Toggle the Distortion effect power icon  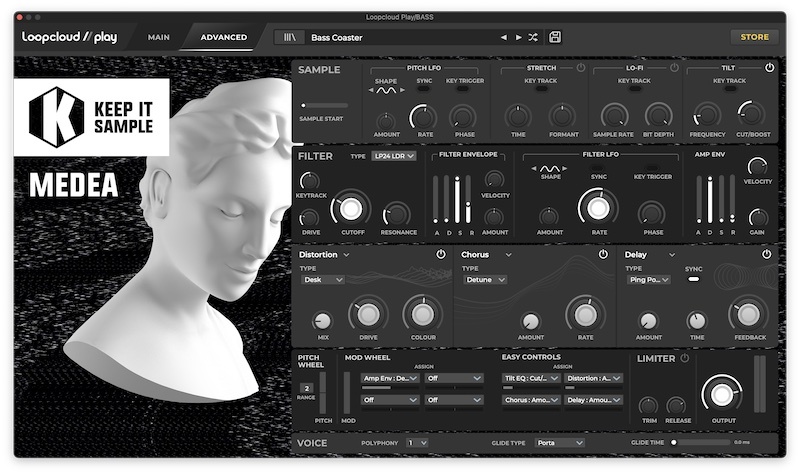(x=440, y=255)
